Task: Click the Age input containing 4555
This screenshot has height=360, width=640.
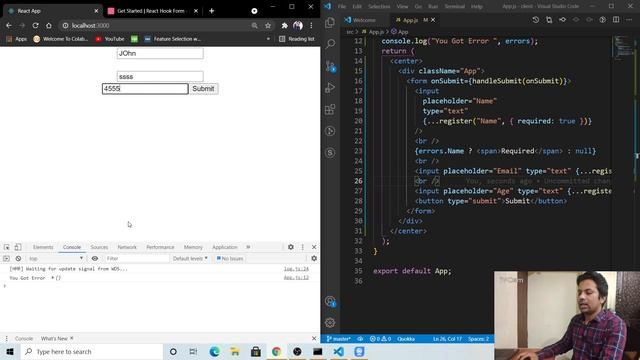Action: [x=145, y=89]
